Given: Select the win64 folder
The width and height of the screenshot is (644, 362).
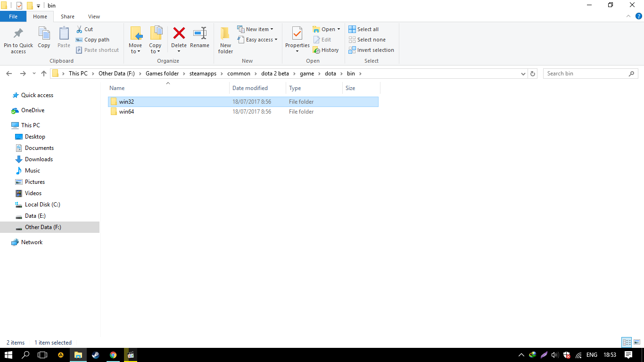Looking at the screenshot, I should pos(243,112).
